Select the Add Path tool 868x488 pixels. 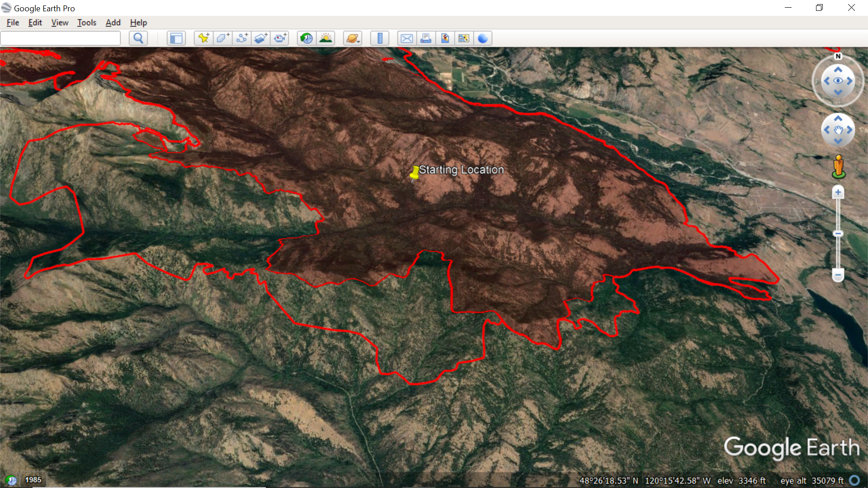pos(242,38)
